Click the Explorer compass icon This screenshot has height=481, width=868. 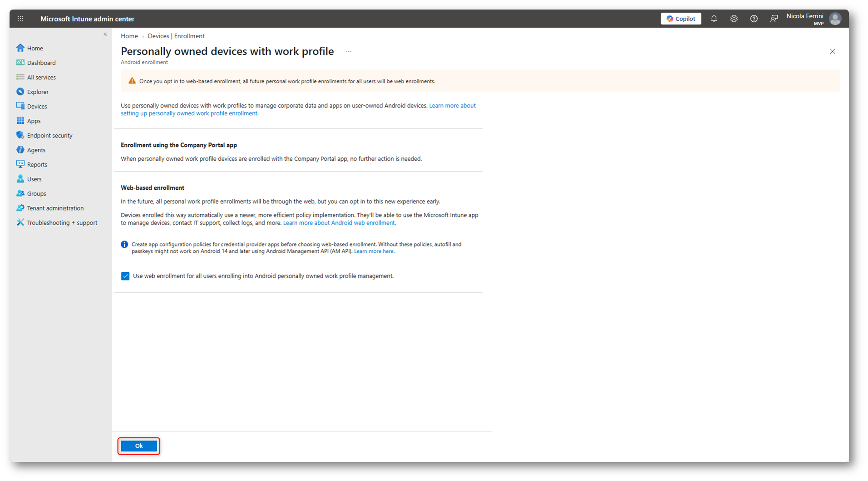(20, 91)
